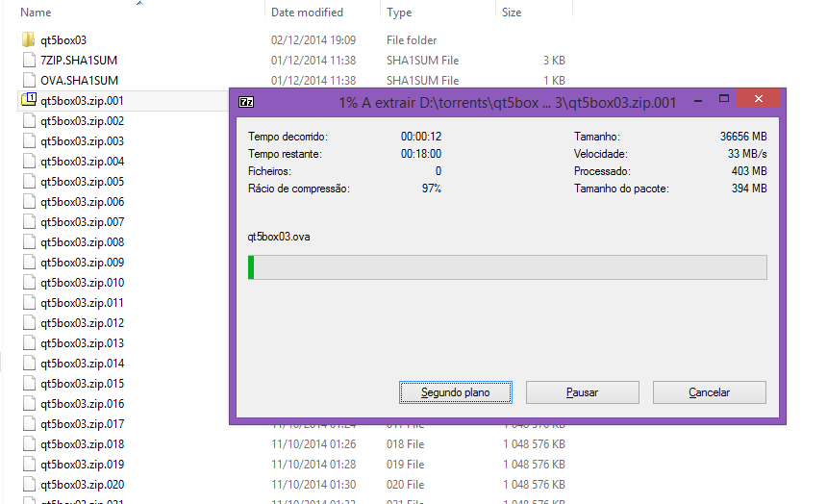
Task: Click the qt5box03.zip.016 file icon
Action: click(29, 404)
